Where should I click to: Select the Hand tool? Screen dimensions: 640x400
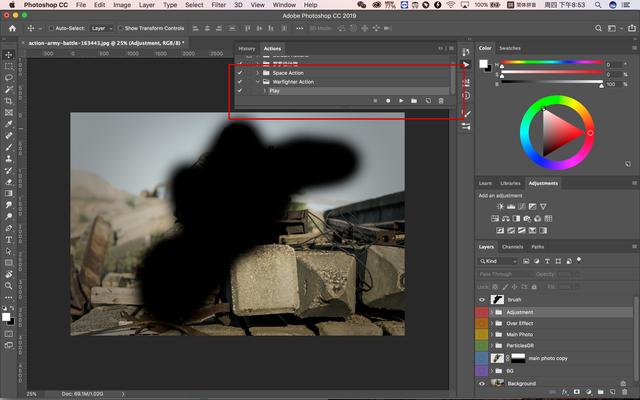point(9,274)
